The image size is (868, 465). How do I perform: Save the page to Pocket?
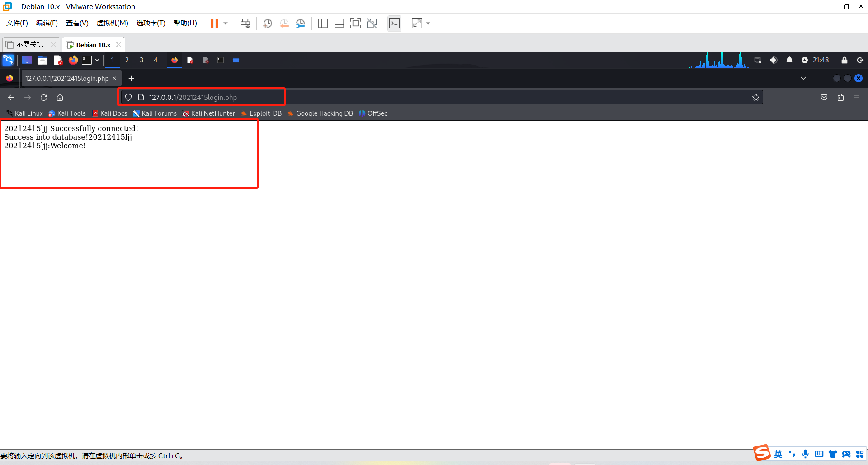point(824,98)
